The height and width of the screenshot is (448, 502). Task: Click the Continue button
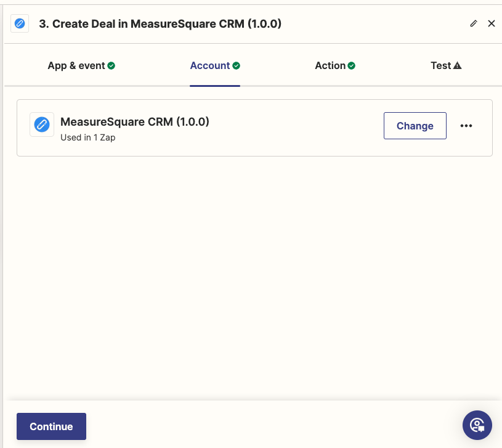pyautogui.click(x=51, y=426)
